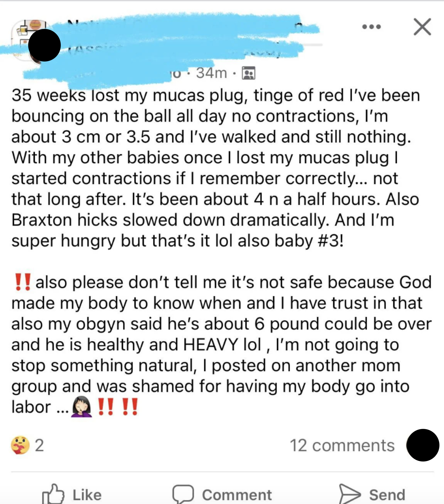Click the 34m post timestamp
This screenshot has height=504, width=444.
point(211,73)
